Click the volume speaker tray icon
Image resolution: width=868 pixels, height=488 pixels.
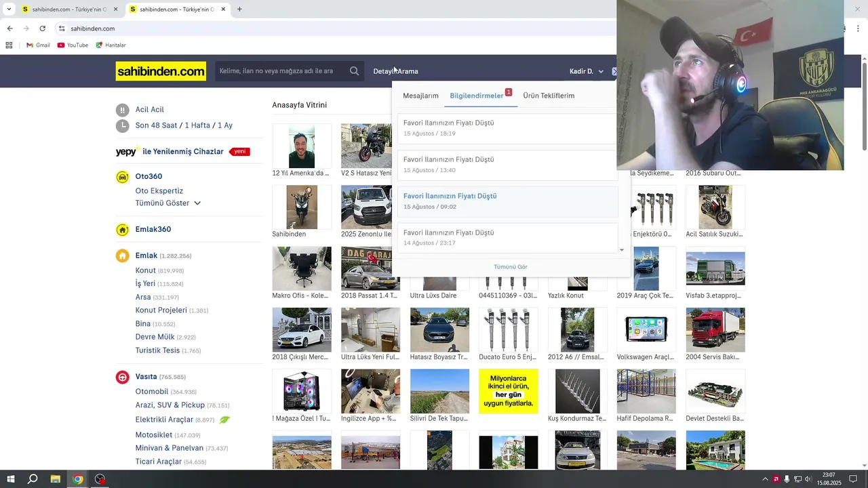[808, 479]
